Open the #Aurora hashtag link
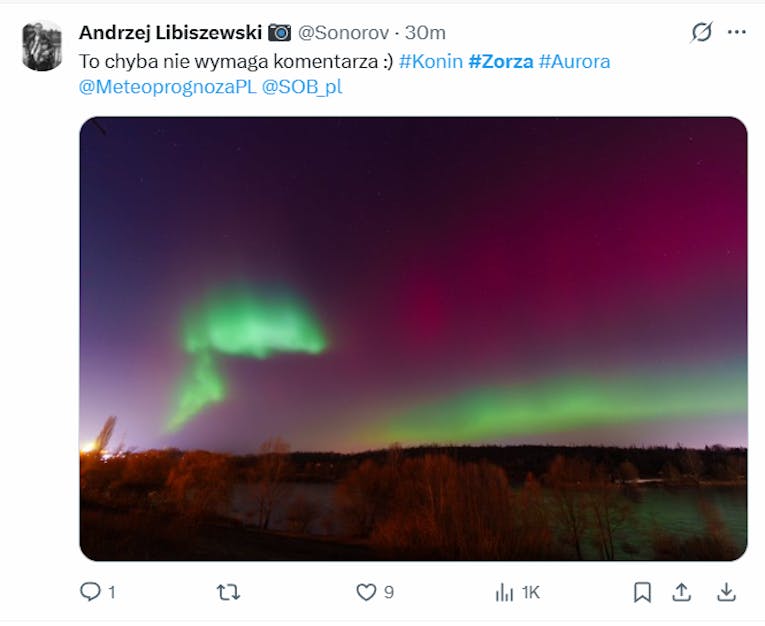 (574, 61)
